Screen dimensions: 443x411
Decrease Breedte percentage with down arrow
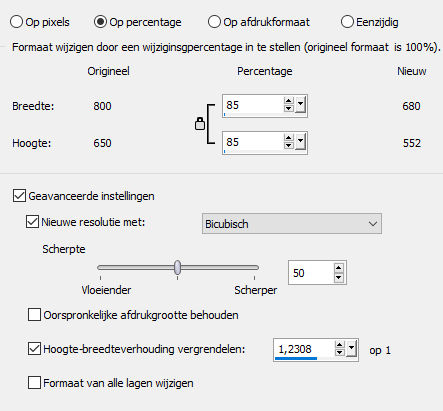(289, 108)
